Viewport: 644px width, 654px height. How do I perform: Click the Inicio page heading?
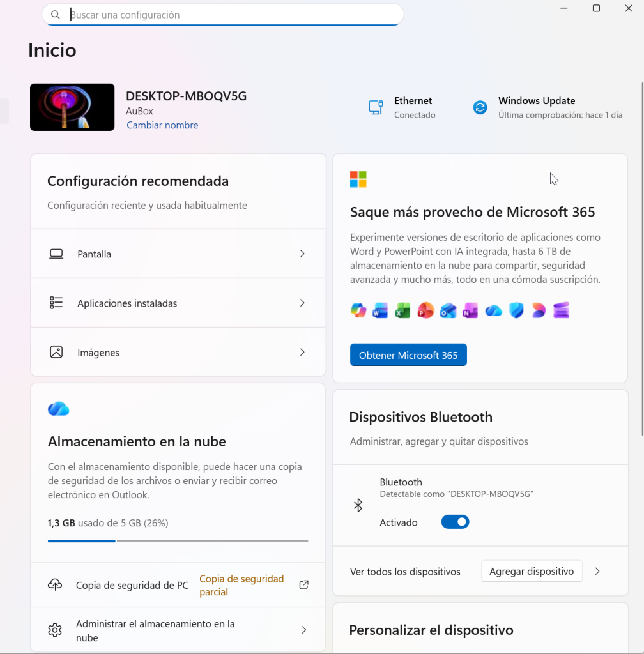tap(52, 50)
